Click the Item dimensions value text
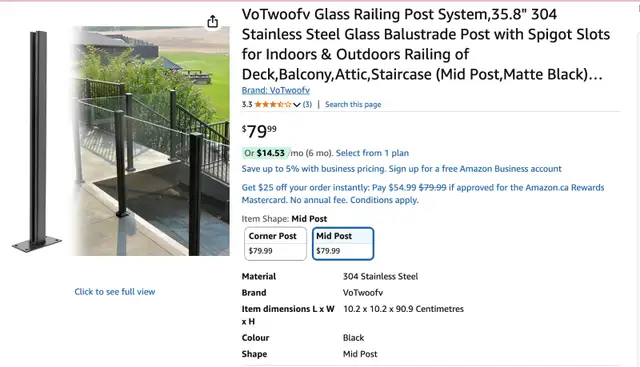This screenshot has height=367, width=640. tap(403, 309)
